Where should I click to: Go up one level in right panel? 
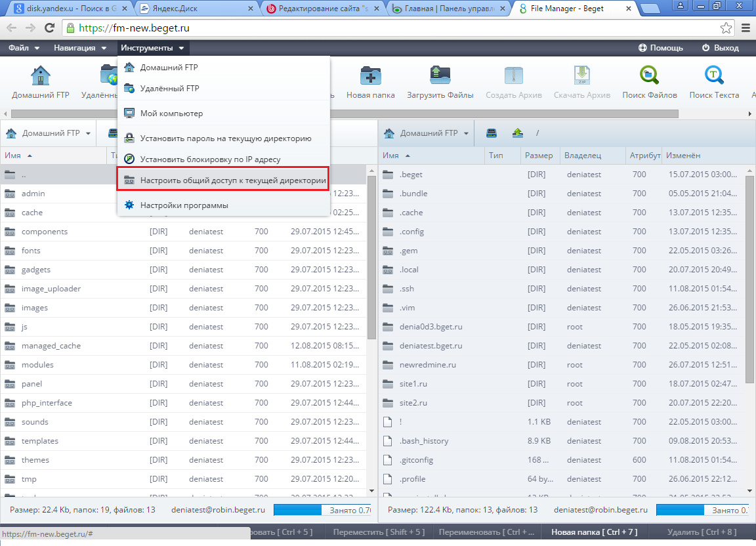click(x=518, y=133)
